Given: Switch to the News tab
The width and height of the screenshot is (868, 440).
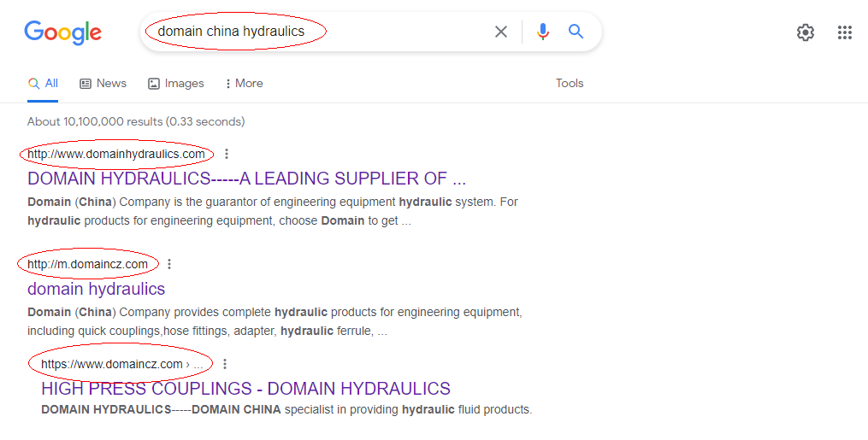Looking at the screenshot, I should tap(103, 84).
